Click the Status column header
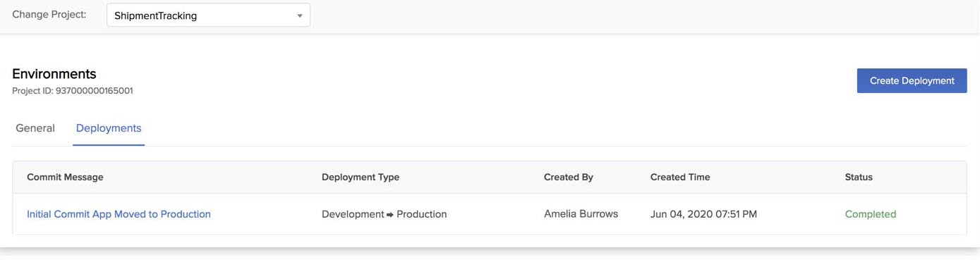The image size is (980, 260). [859, 177]
